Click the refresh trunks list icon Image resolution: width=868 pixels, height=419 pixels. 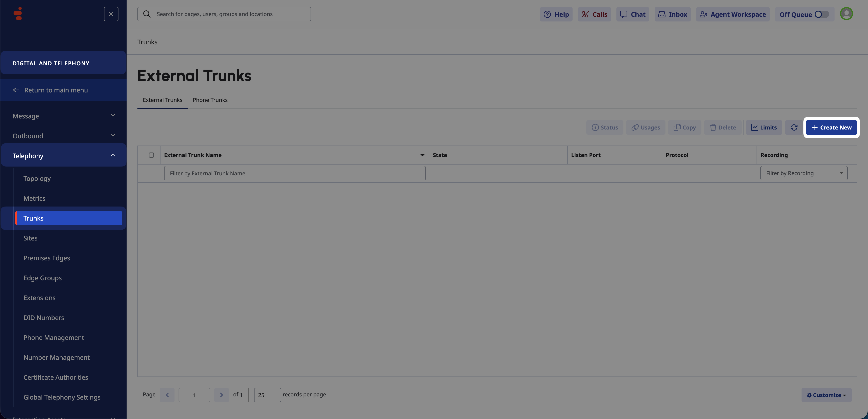click(x=794, y=128)
